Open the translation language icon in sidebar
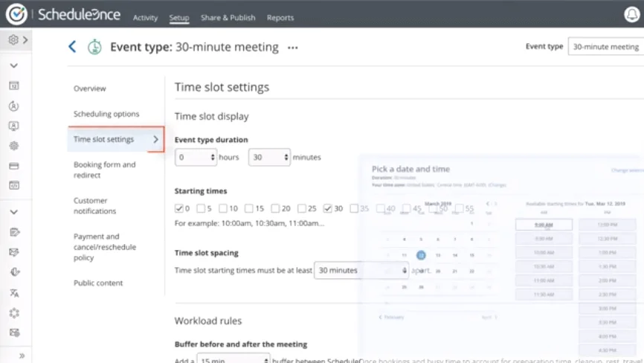 (x=14, y=293)
